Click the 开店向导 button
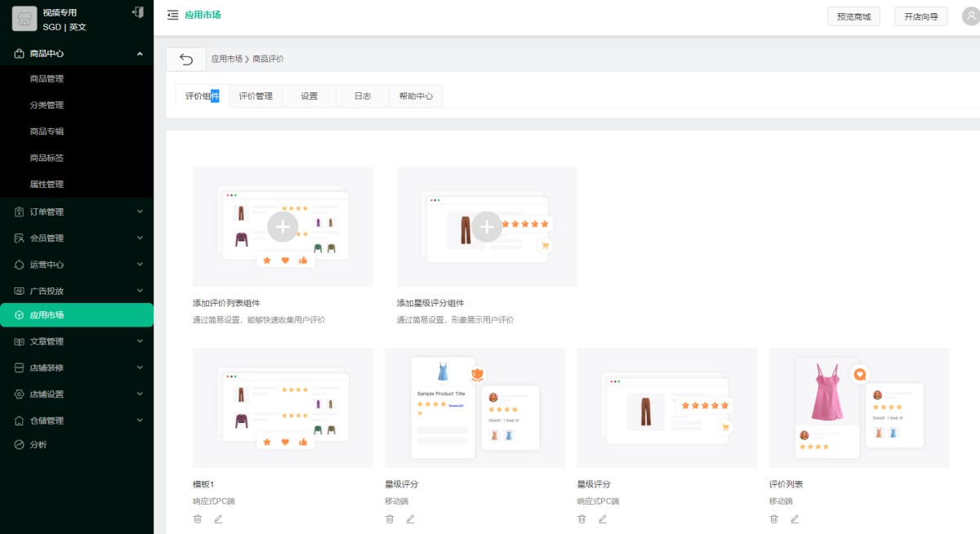Screen dimensions: 980x534 (x=920, y=16)
